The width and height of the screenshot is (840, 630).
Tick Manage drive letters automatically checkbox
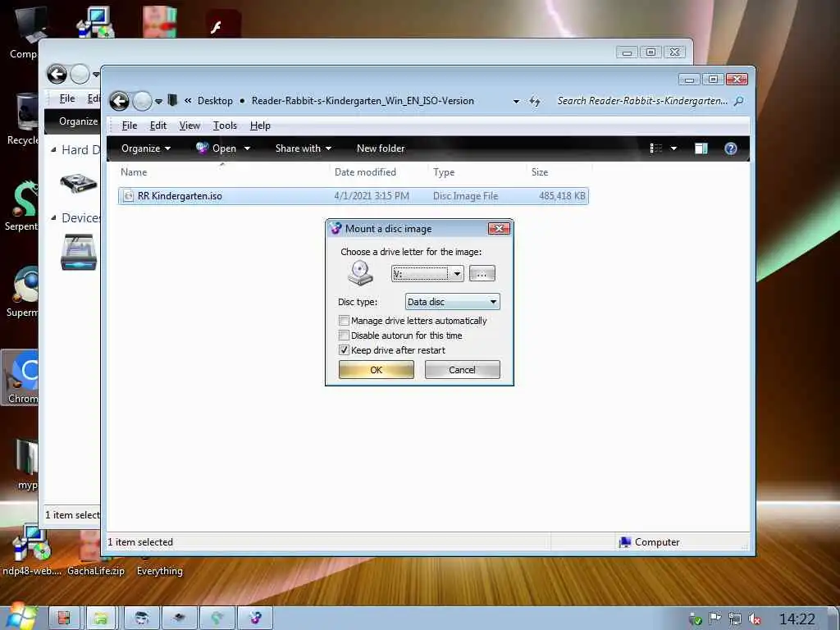point(344,321)
